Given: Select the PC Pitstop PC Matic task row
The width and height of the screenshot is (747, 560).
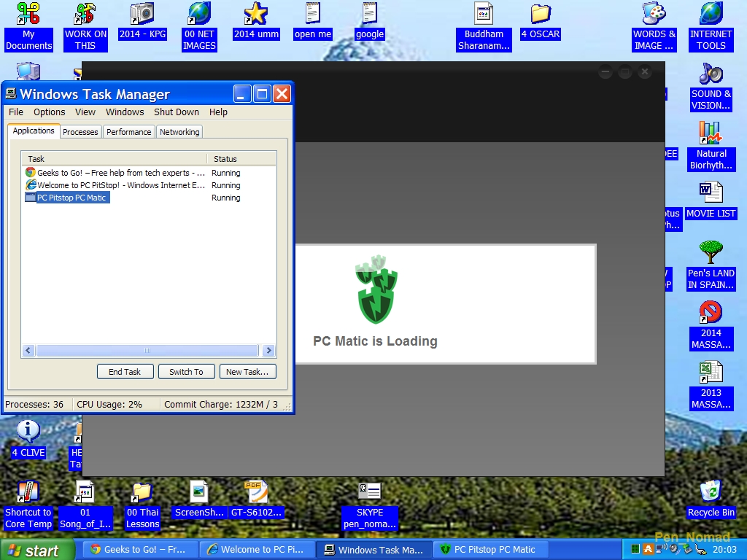Looking at the screenshot, I should pyautogui.click(x=148, y=198).
